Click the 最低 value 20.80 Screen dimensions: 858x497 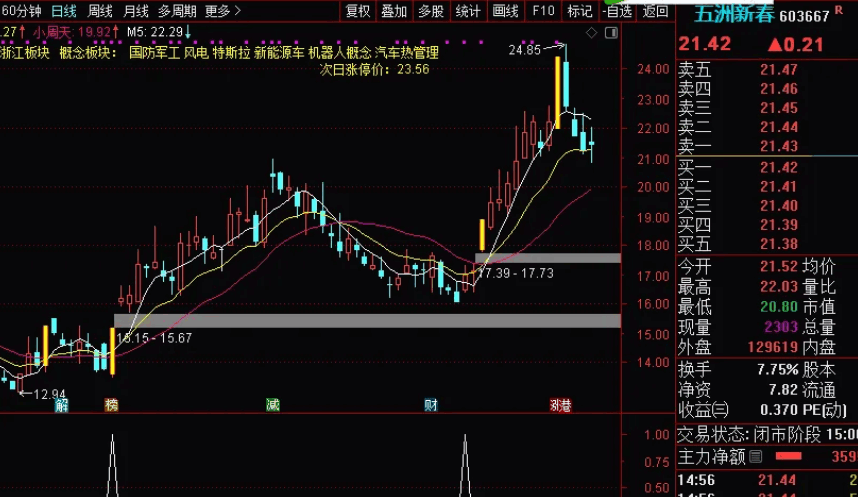[779, 307]
